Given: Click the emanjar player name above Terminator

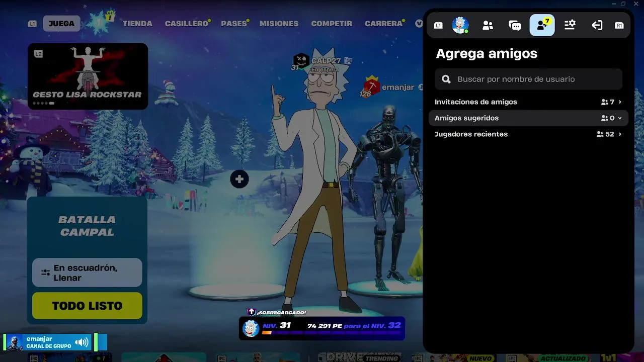Looking at the screenshot, I should tap(398, 87).
